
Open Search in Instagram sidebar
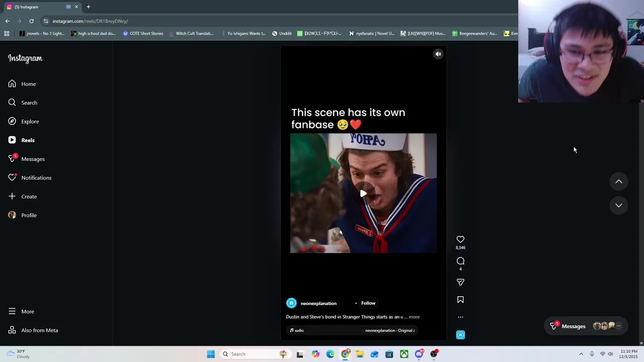pos(23,103)
